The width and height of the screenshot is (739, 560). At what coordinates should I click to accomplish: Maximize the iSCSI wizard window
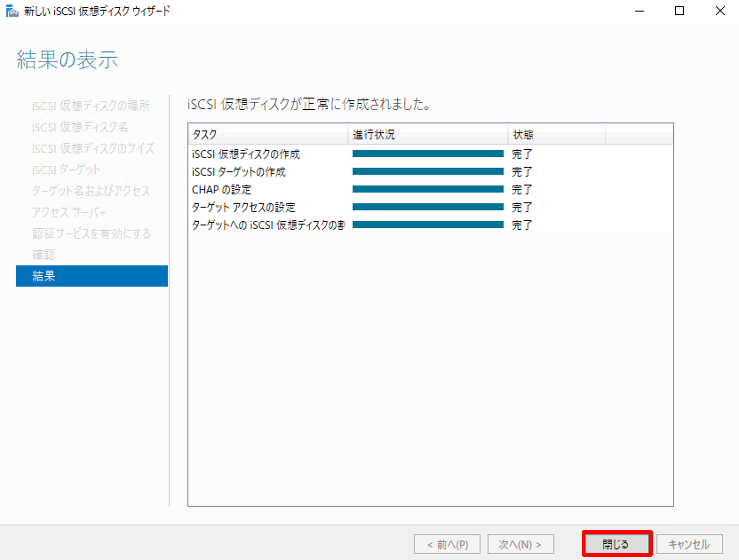click(x=679, y=11)
